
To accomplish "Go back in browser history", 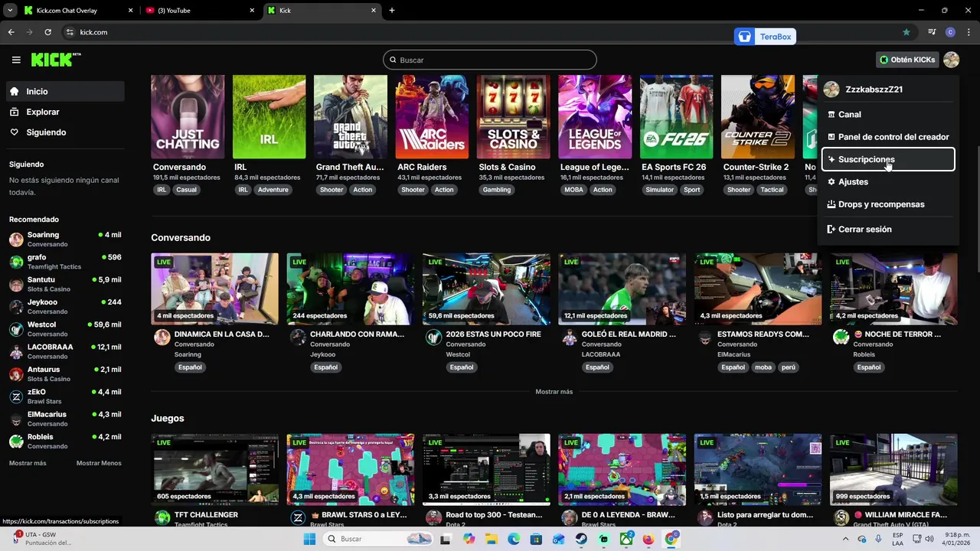I will point(11,32).
